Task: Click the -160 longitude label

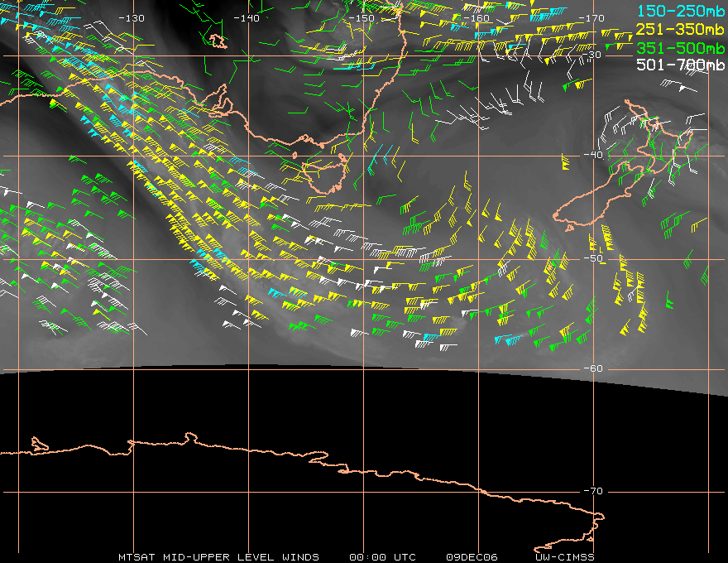Action: [477, 18]
